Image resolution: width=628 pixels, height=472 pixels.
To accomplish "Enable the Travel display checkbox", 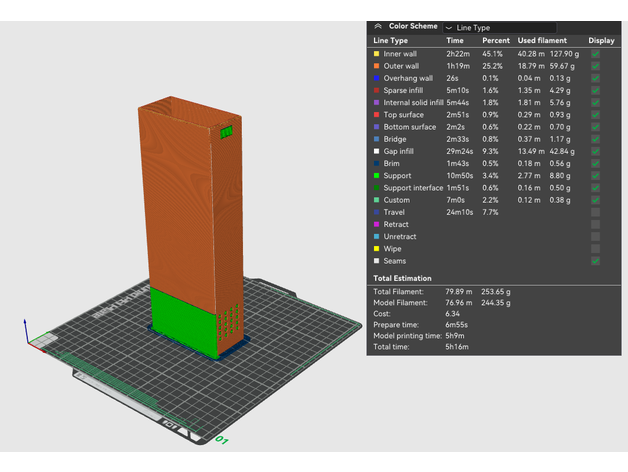I will [596, 212].
